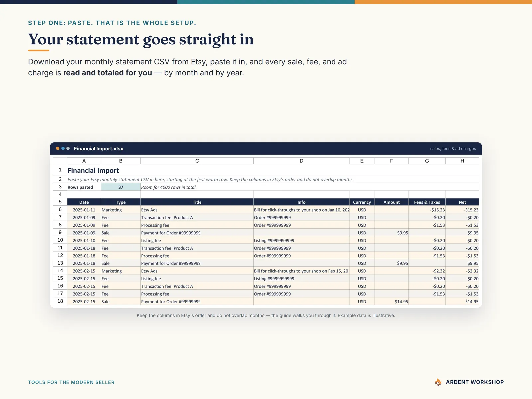This screenshot has height=399, width=532.
Task: Click 'Processing fee' title in row 8
Action: (197, 225)
